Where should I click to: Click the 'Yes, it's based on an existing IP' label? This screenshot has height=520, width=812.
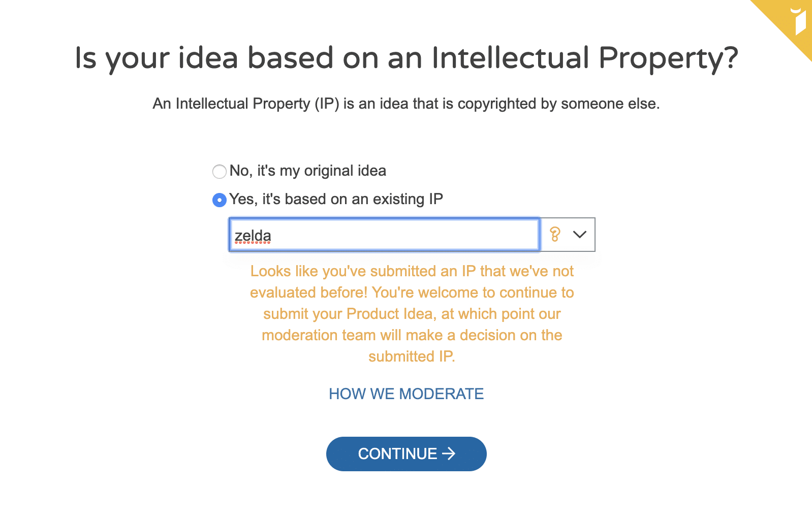(336, 199)
